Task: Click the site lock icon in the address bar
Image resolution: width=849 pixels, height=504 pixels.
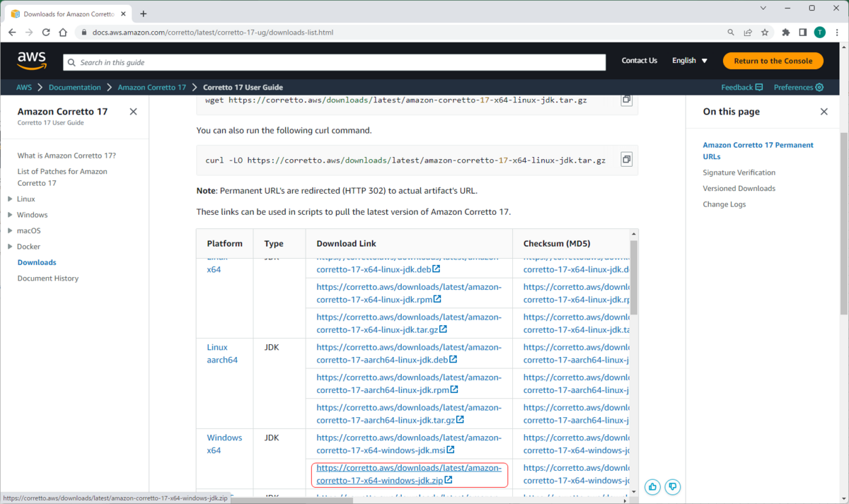Action: click(x=83, y=33)
